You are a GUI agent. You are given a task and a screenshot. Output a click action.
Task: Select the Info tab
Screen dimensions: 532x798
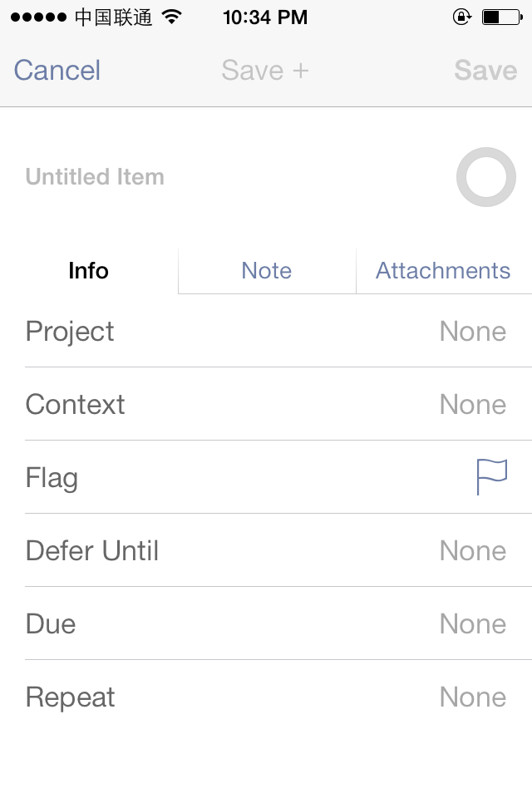click(89, 271)
